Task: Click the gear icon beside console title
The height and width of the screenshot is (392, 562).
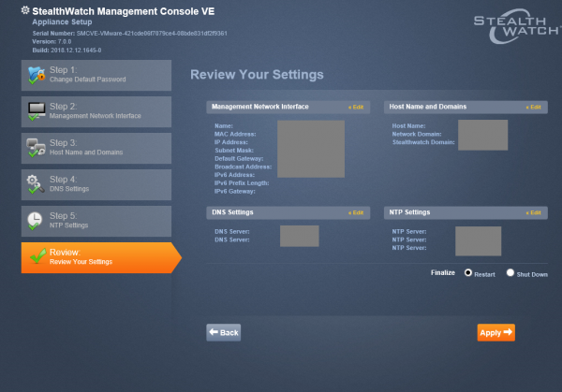Action: tap(24, 9)
